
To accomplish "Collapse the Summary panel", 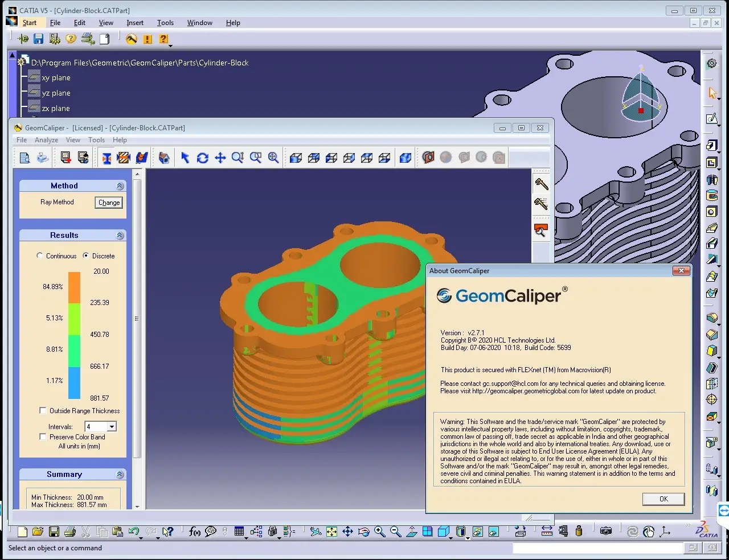I will click(120, 475).
